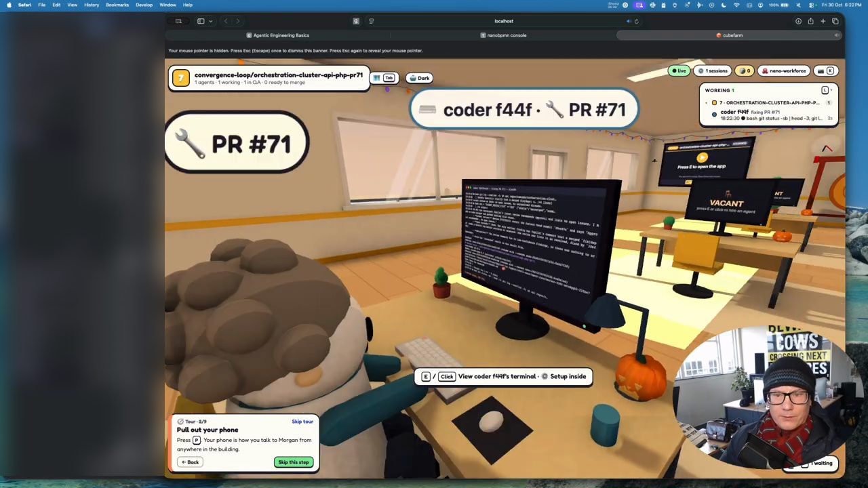Click the convergence-loop project title
Viewport: 868px width, 488px height.
(278, 75)
